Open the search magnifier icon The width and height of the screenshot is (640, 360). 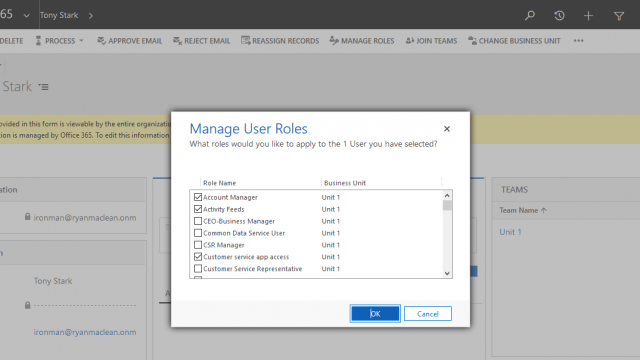tap(530, 16)
